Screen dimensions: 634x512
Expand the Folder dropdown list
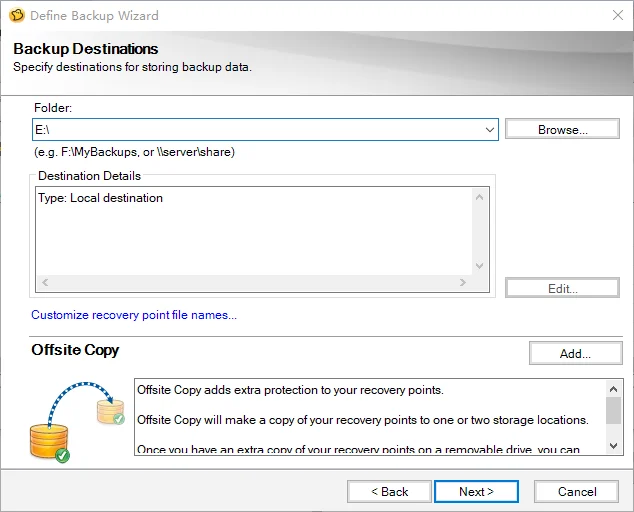489,130
